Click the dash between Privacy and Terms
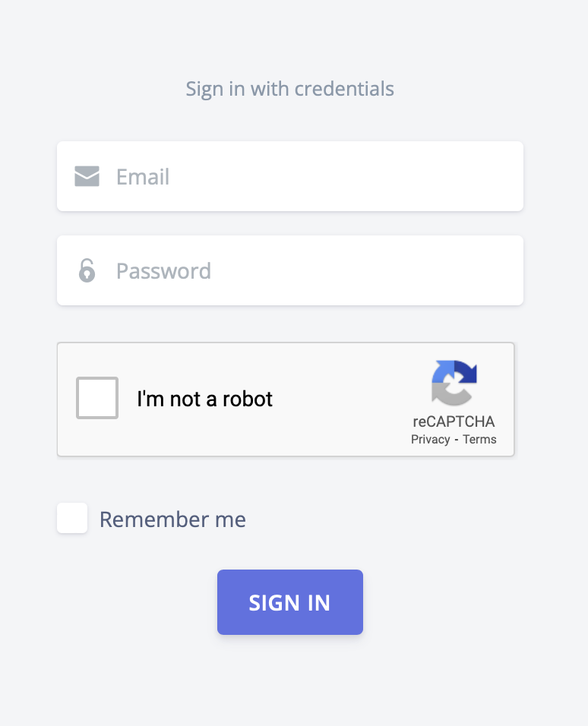Screen dimensions: 588x726 coord(456,440)
